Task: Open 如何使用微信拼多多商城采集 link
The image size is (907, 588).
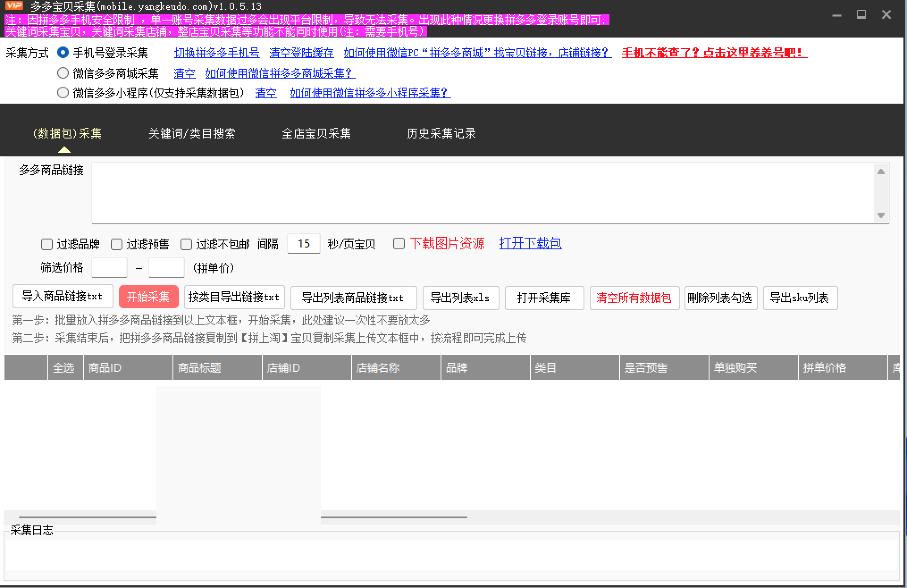Action: point(280,73)
